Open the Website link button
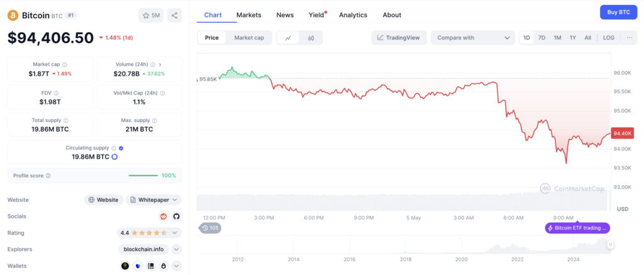 pyautogui.click(x=104, y=199)
